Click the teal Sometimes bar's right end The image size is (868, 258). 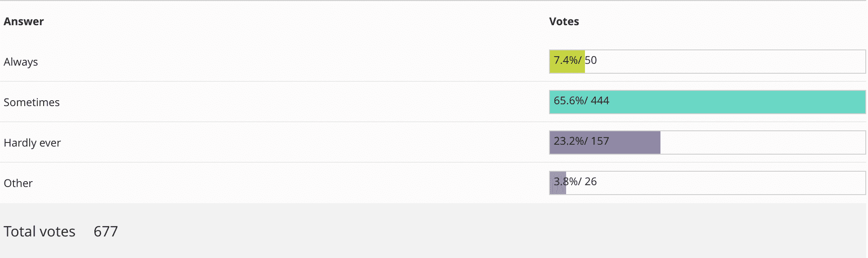click(854, 102)
